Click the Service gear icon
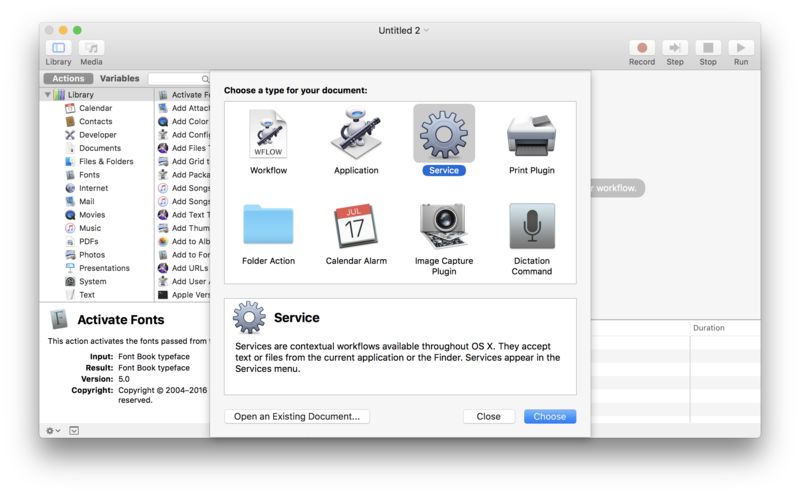The height and width of the screenshot is (494, 800). coord(443,133)
